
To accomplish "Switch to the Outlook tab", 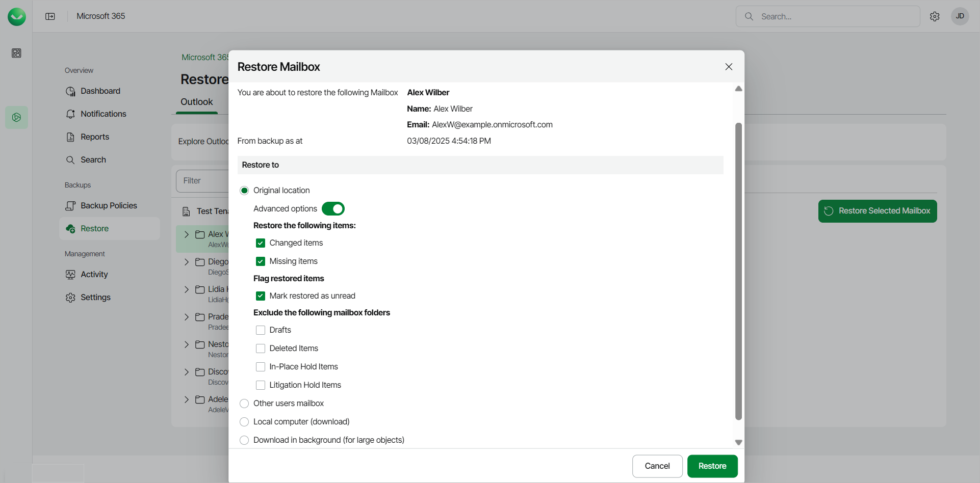I will click(197, 102).
